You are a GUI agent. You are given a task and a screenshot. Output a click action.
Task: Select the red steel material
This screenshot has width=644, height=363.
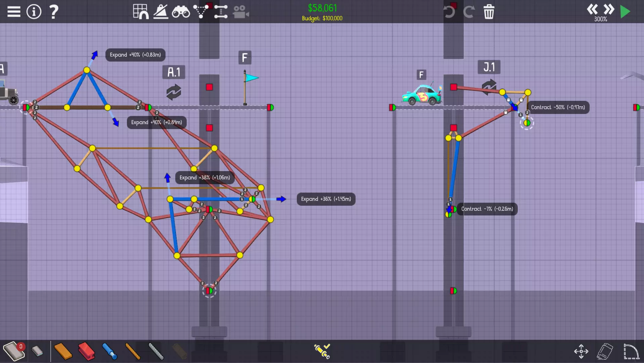tap(86, 351)
